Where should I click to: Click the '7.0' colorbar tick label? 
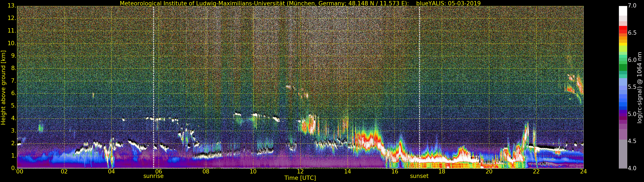[632, 6]
